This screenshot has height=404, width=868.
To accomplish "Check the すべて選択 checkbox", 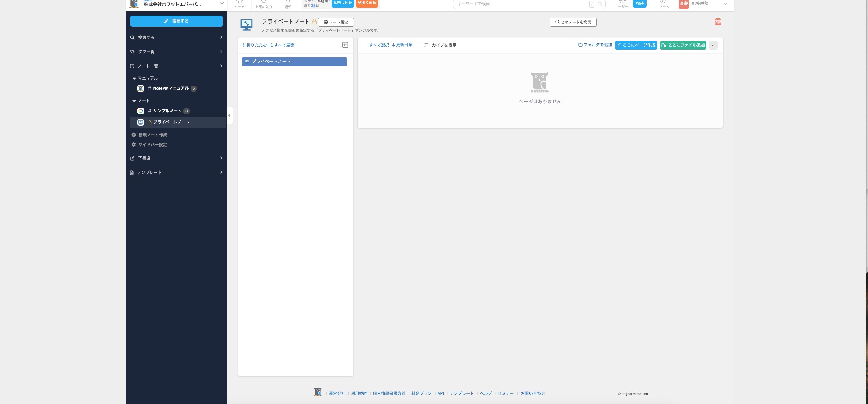I will click(x=365, y=45).
